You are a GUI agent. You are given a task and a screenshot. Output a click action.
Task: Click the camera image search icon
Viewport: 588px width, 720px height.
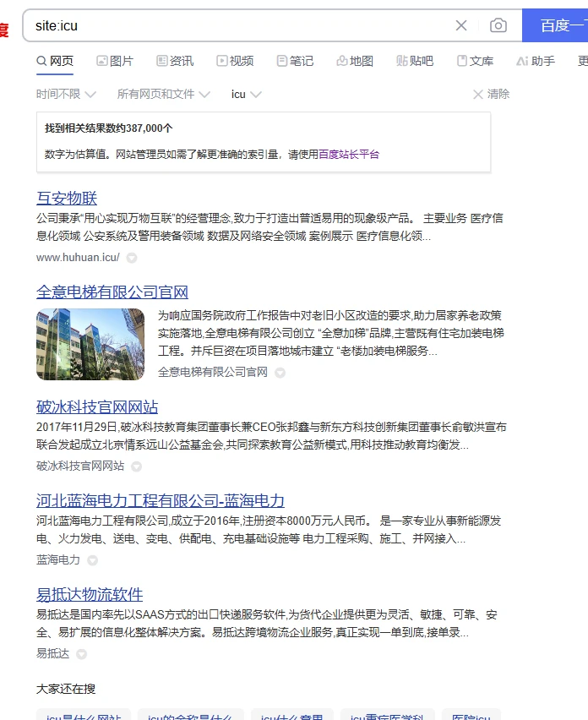[x=498, y=25]
